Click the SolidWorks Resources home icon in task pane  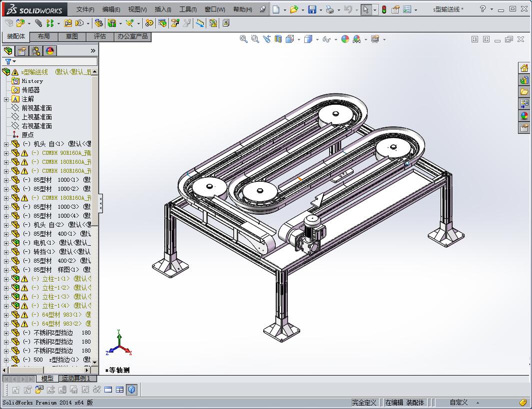(x=524, y=68)
